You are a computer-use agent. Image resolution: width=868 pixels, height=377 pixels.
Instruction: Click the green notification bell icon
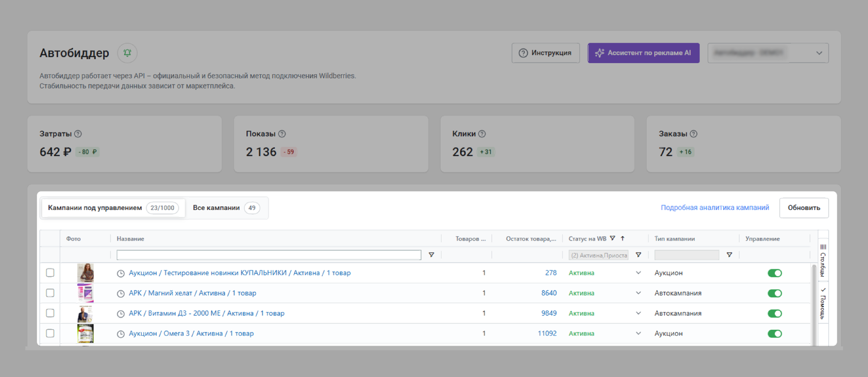127,53
